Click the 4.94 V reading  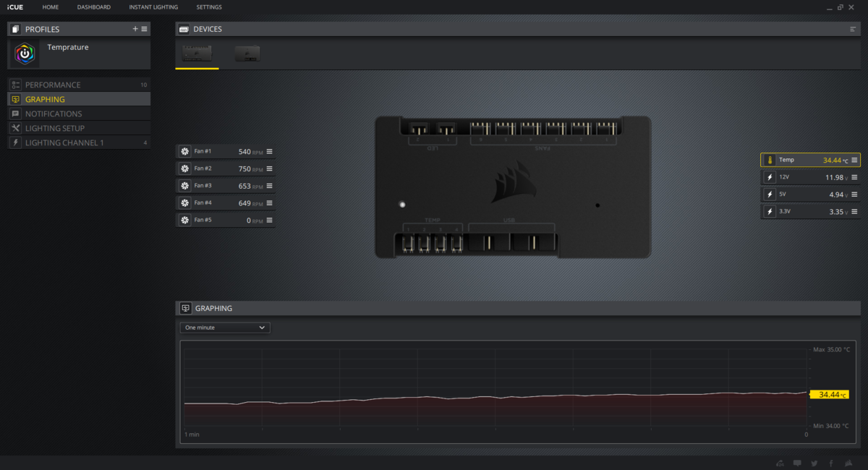839,195
